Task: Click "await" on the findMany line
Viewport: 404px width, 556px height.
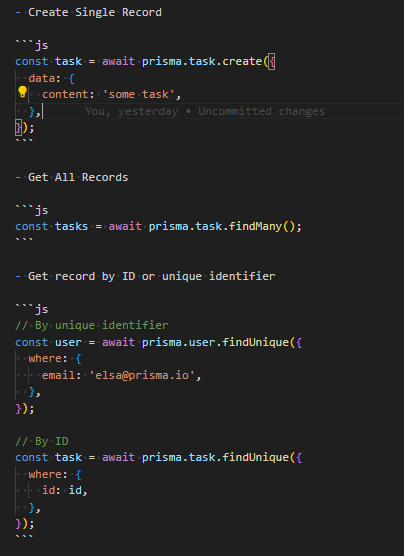Action: pos(125,226)
